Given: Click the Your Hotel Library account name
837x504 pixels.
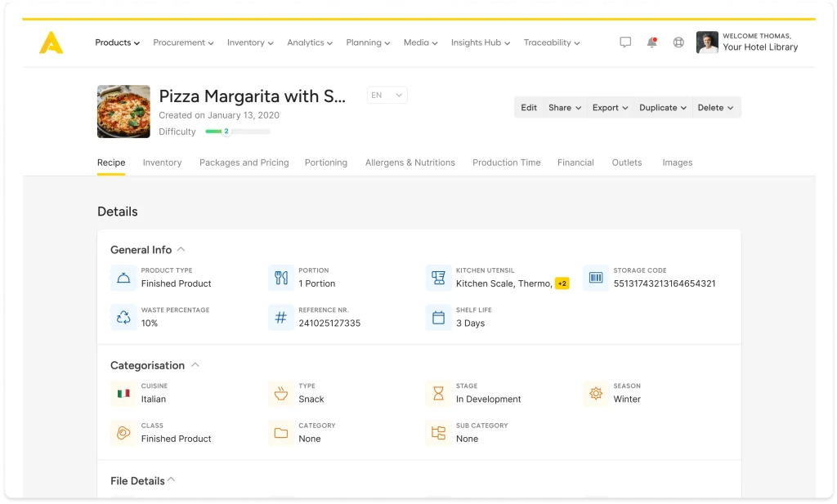Looking at the screenshot, I should 760,47.
